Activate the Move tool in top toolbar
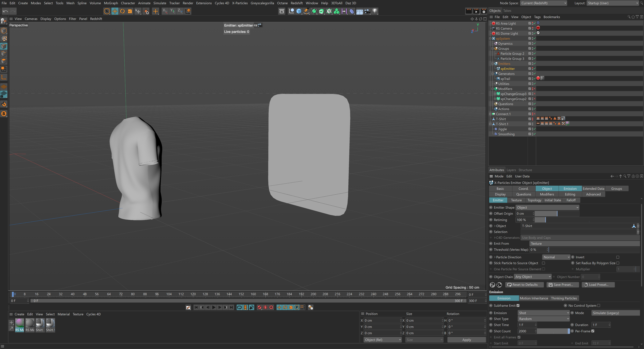This screenshot has height=349, width=644. click(x=115, y=11)
